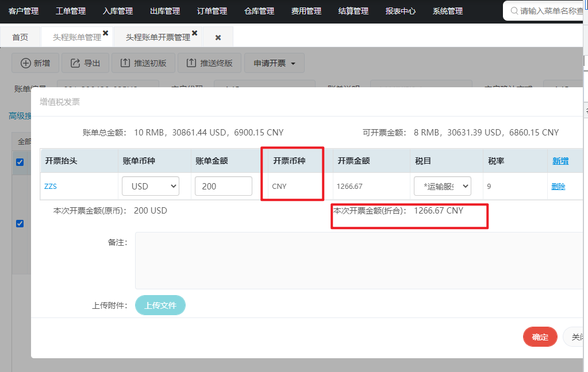This screenshot has width=588, height=372.
Task: Close the 头程账单开票管理 tab
Action: point(195,33)
